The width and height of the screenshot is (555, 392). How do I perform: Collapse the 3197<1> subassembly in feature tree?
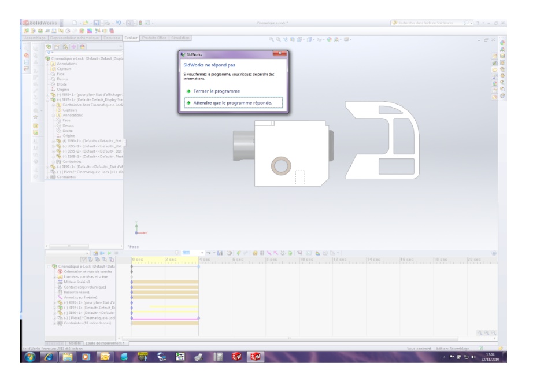[48, 100]
